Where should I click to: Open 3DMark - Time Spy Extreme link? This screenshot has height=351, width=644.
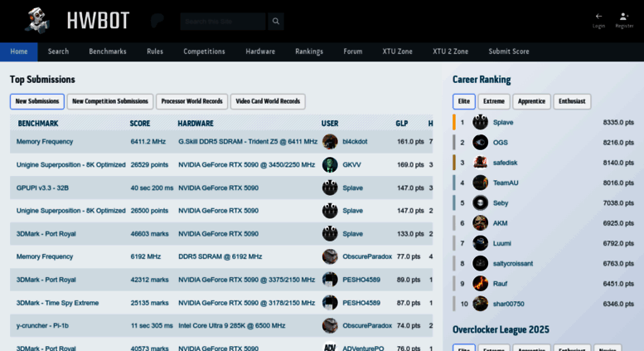pyautogui.click(x=57, y=303)
